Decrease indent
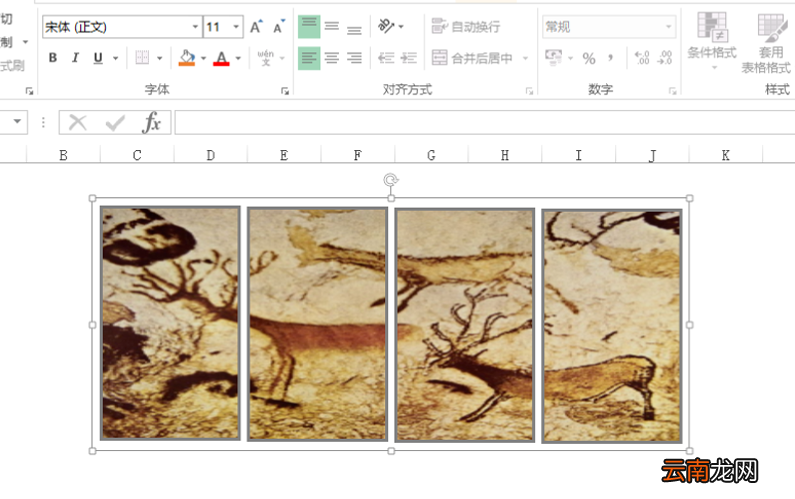 (x=386, y=58)
